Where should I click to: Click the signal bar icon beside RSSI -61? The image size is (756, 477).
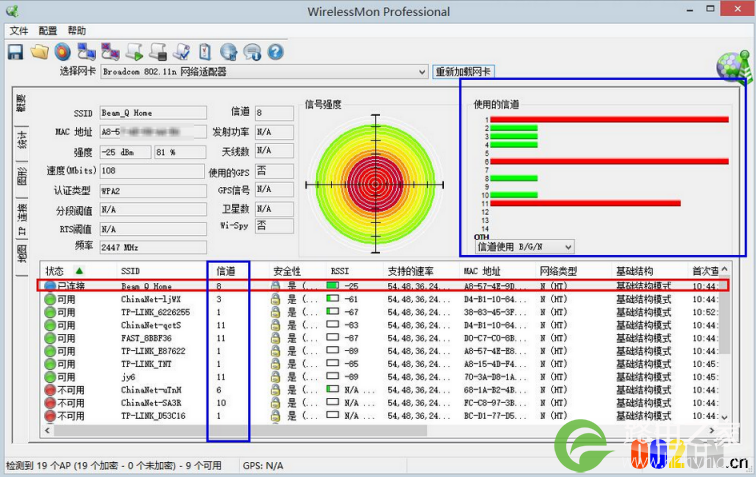(x=333, y=299)
